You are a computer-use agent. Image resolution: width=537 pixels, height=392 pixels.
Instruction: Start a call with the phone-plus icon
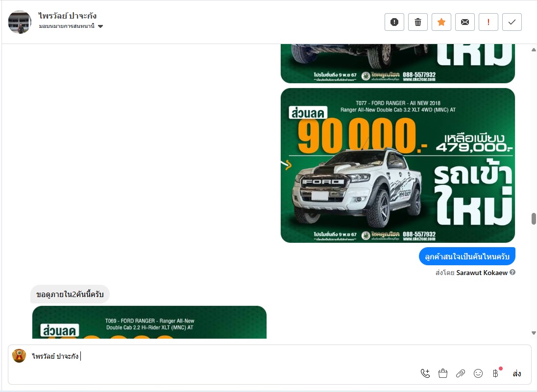(x=425, y=373)
